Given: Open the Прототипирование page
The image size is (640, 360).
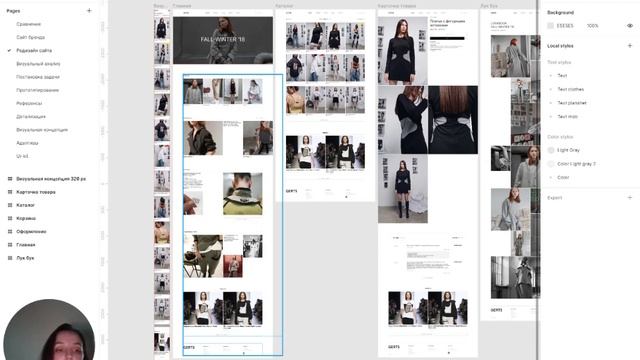Looking at the screenshot, I should click(x=38, y=90).
